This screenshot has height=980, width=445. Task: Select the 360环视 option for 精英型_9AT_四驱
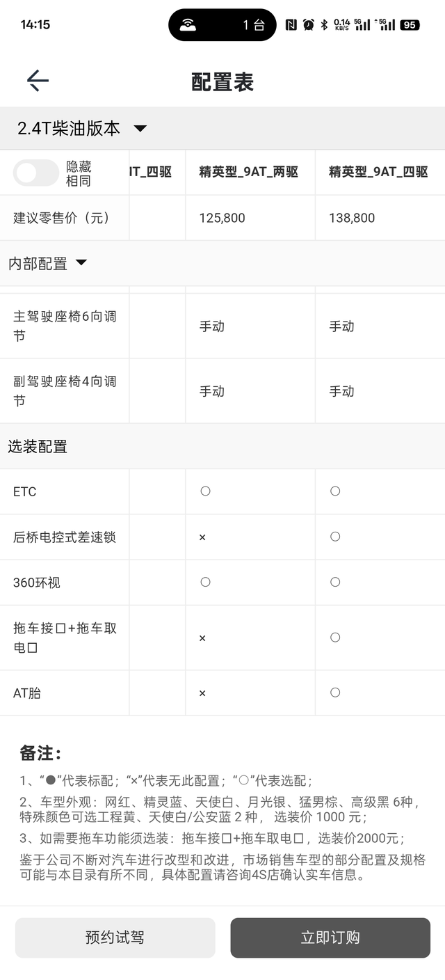[x=334, y=582]
